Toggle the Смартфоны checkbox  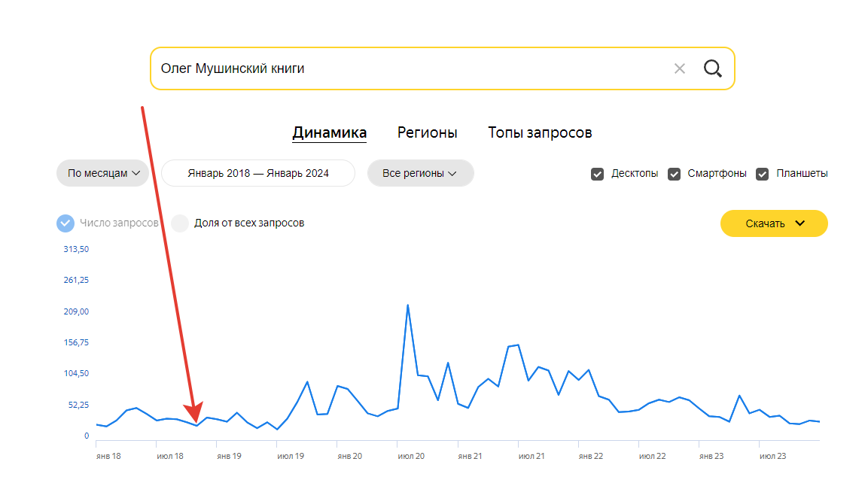[x=674, y=174]
